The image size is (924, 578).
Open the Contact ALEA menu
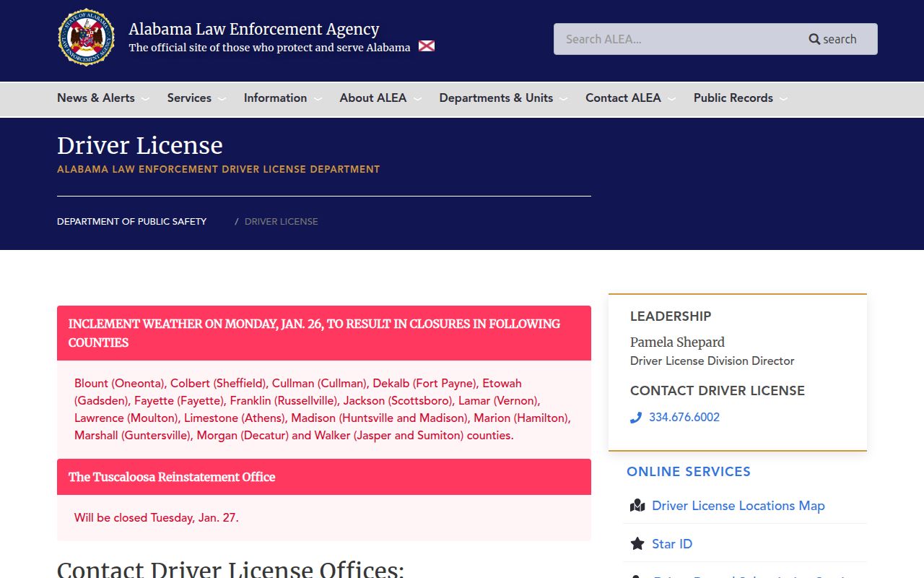point(623,98)
